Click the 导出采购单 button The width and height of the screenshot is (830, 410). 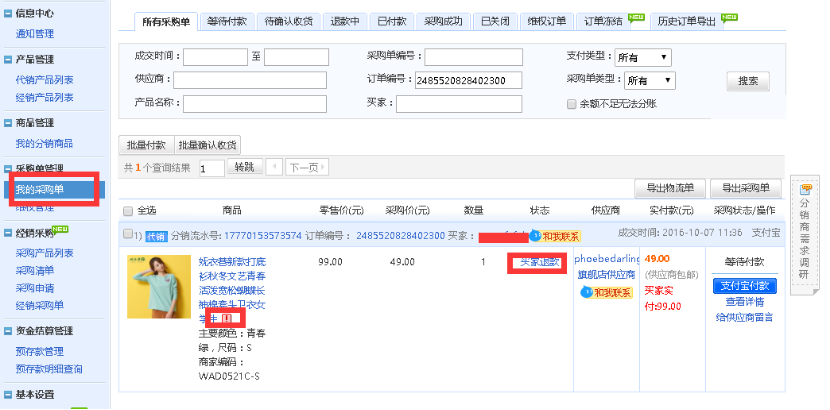pos(745,188)
